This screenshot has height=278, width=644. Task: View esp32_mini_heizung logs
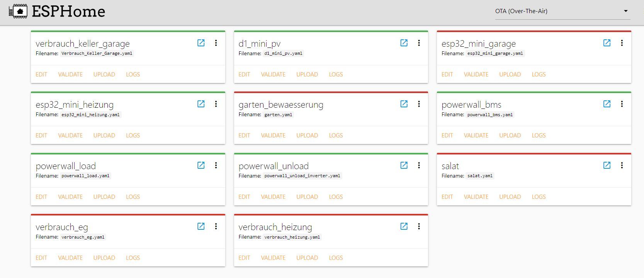click(133, 136)
